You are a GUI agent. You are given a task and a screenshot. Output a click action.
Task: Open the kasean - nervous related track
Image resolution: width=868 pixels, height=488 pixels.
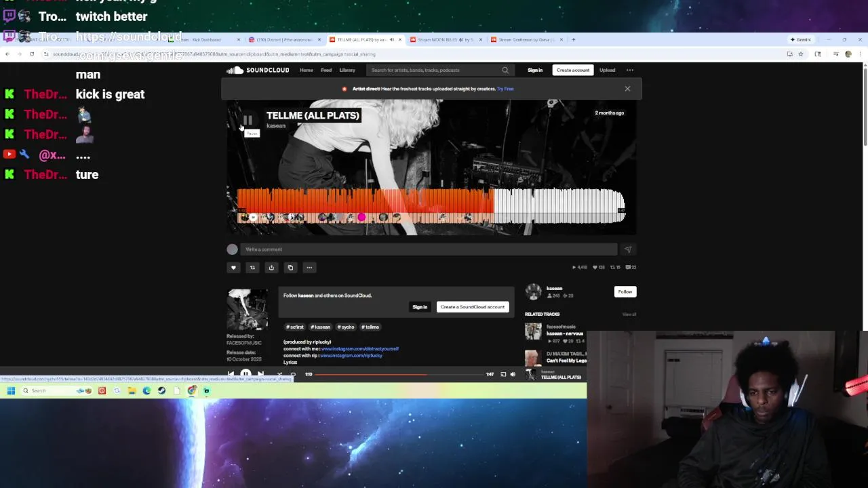[565, 333]
